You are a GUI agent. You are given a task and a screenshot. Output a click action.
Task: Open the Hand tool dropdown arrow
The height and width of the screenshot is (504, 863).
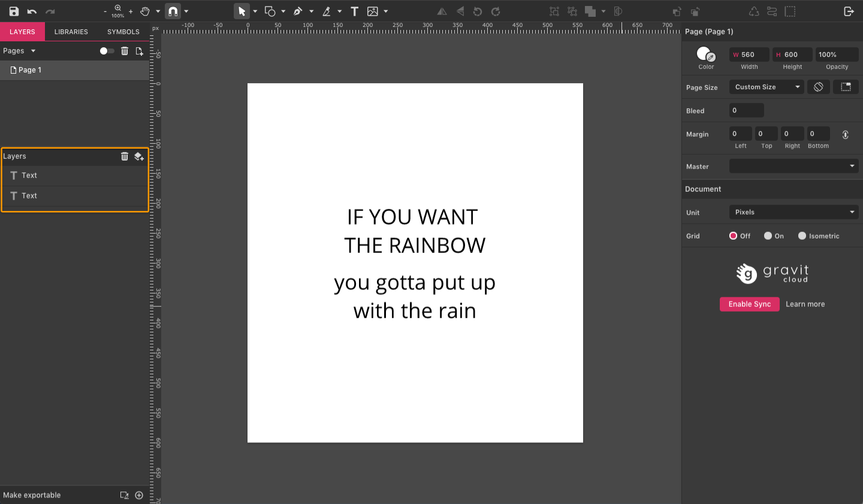coord(158,11)
